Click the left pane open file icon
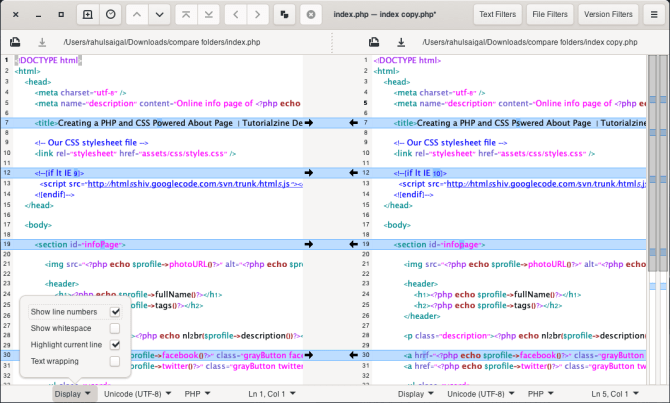 pos(16,43)
